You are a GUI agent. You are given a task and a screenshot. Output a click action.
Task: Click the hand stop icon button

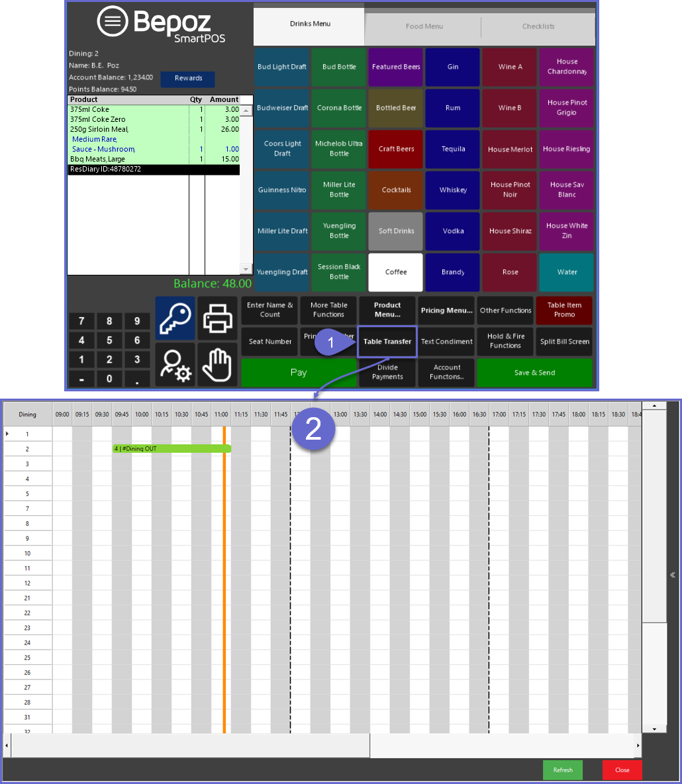pyautogui.click(x=217, y=364)
